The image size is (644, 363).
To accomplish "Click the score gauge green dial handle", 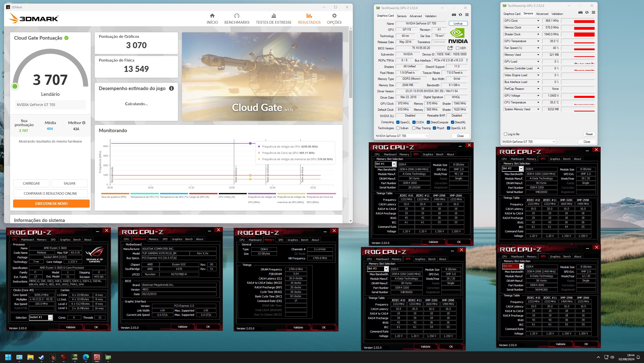I will click(15, 86).
